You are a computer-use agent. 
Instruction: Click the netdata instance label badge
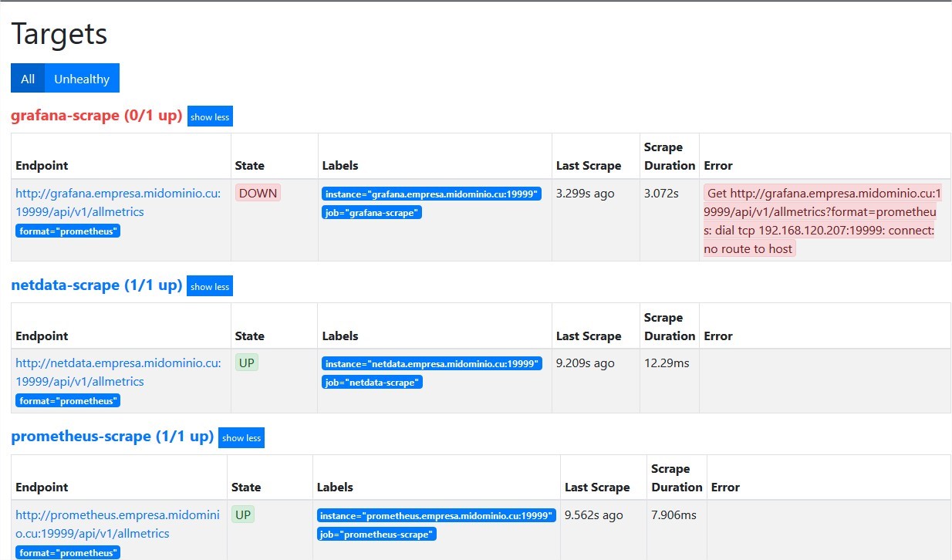click(432, 363)
